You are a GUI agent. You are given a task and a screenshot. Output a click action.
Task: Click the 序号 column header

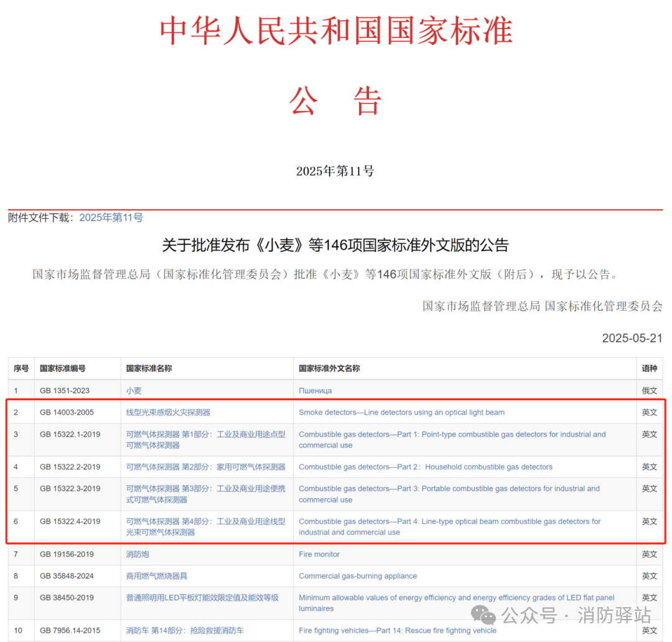coord(21,369)
